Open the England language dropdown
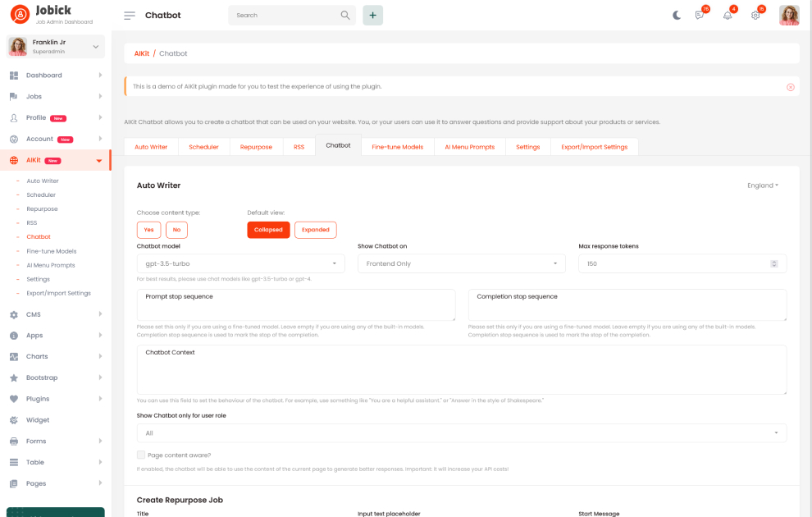 [x=762, y=185]
